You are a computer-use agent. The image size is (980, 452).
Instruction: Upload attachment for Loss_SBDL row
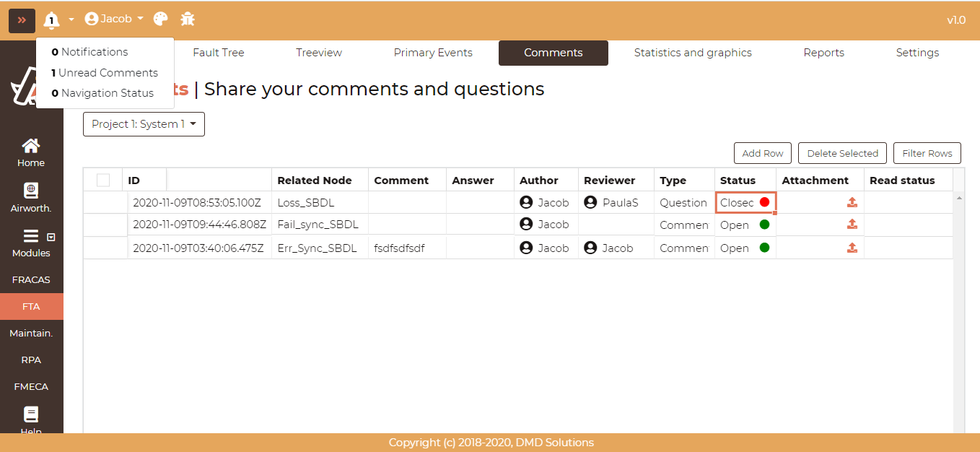pos(852,202)
